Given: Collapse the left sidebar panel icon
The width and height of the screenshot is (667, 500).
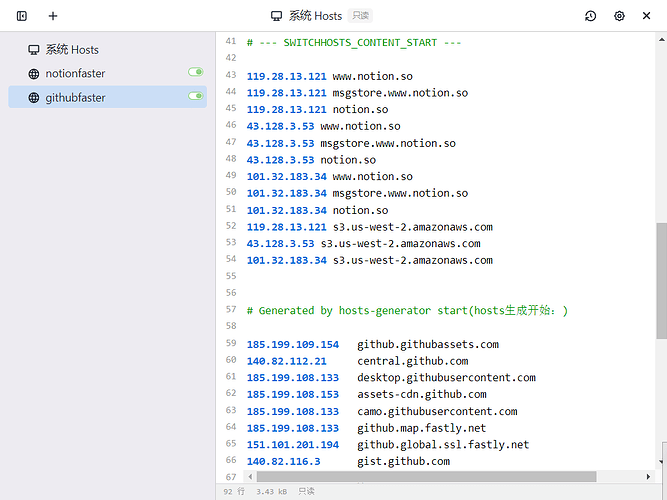Looking at the screenshot, I should (x=22, y=16).
